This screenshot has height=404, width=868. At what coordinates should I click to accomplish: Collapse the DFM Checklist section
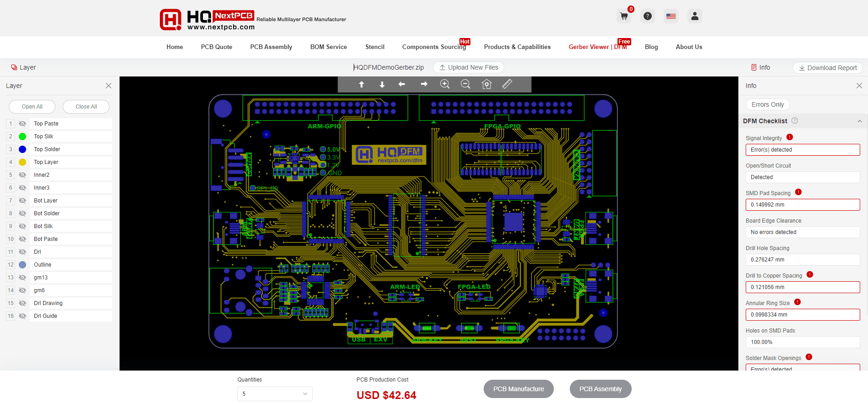[859, 121]
